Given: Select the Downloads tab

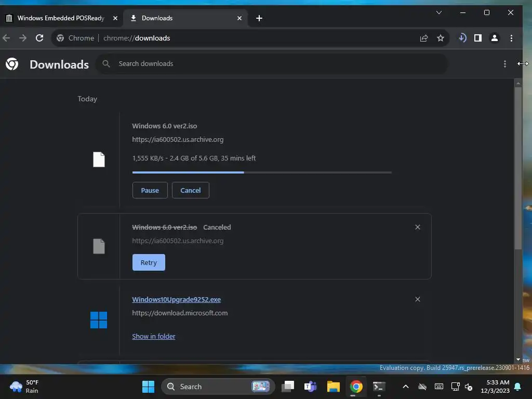Looking at the screenshot, I should (x=185, y=18).
